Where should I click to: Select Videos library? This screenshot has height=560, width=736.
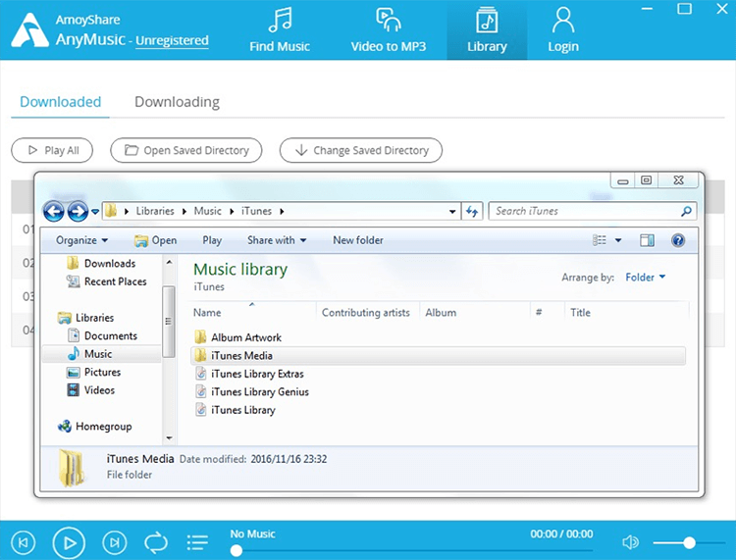(90, 390)
